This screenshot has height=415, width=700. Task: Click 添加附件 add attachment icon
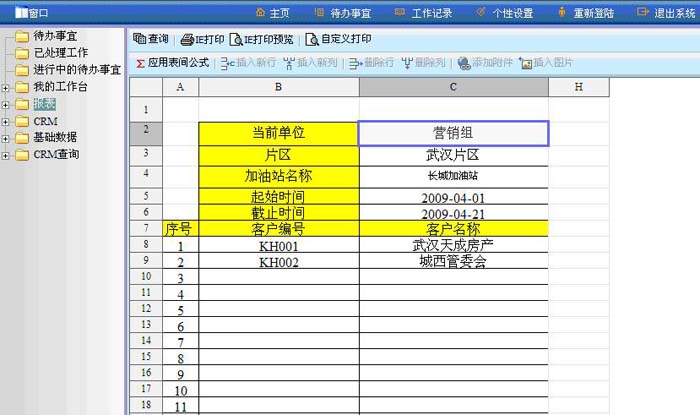tap(464, 62)
